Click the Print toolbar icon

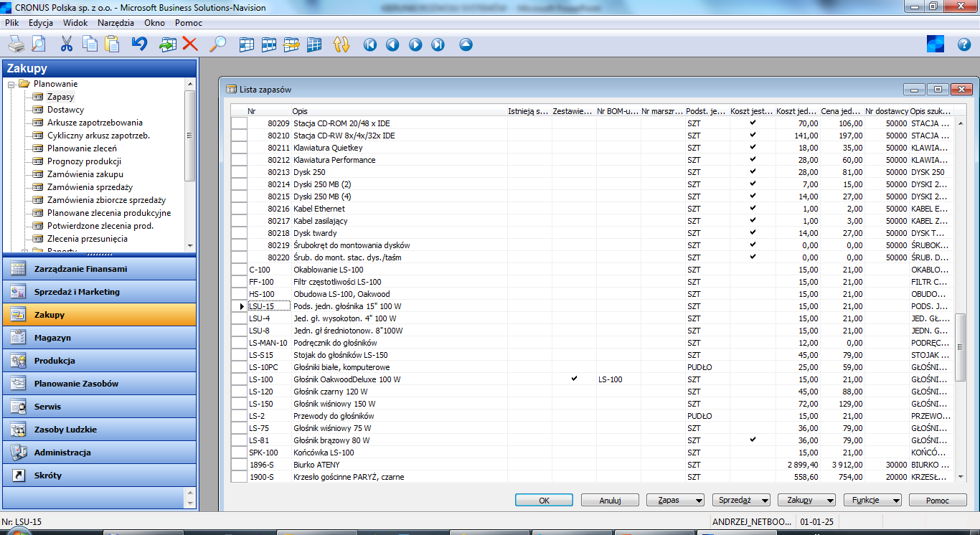tap(16, 44)
